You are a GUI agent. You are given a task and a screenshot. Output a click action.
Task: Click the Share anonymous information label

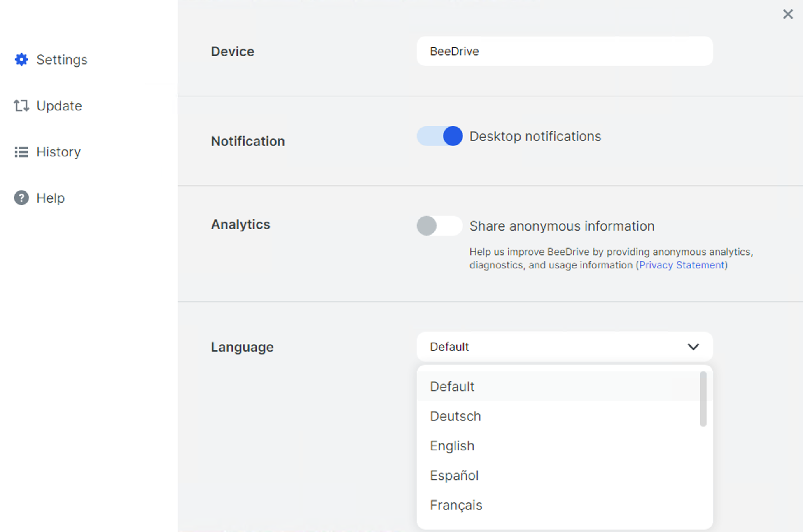(x=562, y=226)
